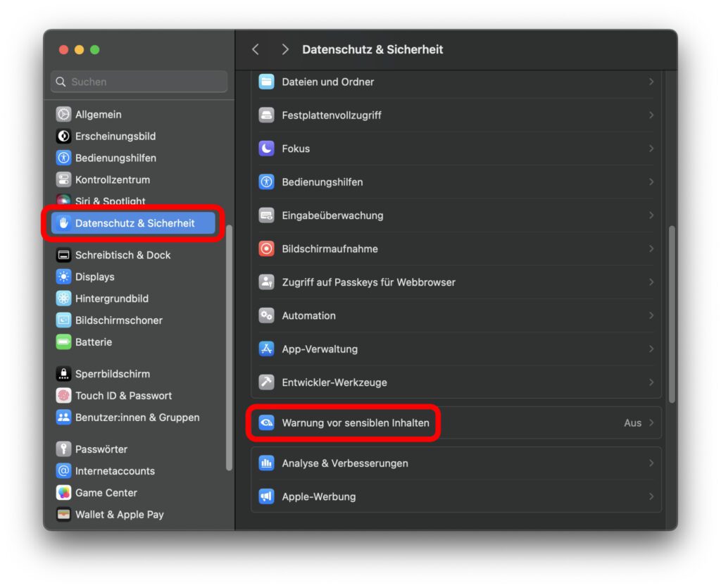Navigate back using the left arrow
The image size is (721, 588).
(255, 49)
